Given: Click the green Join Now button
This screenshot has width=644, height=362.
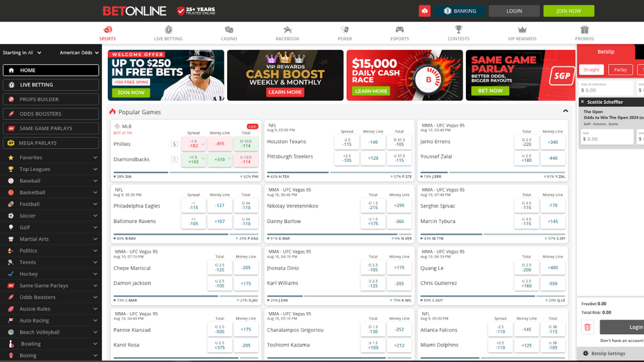Looking at the screenshot, I should tap(568, 11).
